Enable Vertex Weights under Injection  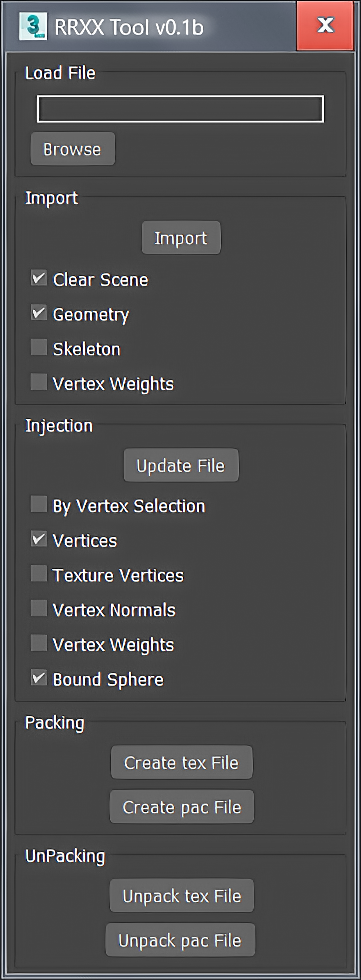pyautogui.click(x=39, y=643)
